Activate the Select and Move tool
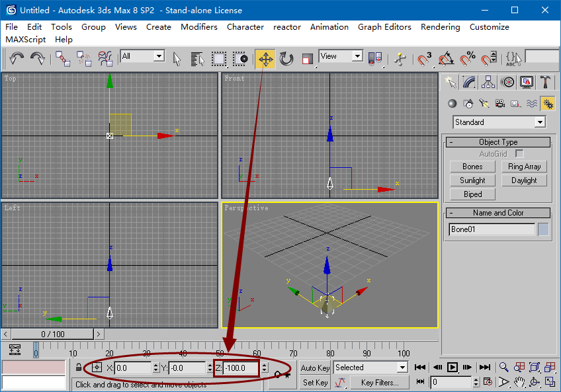Viewport: 561px width, 392px height. [265, 59]
